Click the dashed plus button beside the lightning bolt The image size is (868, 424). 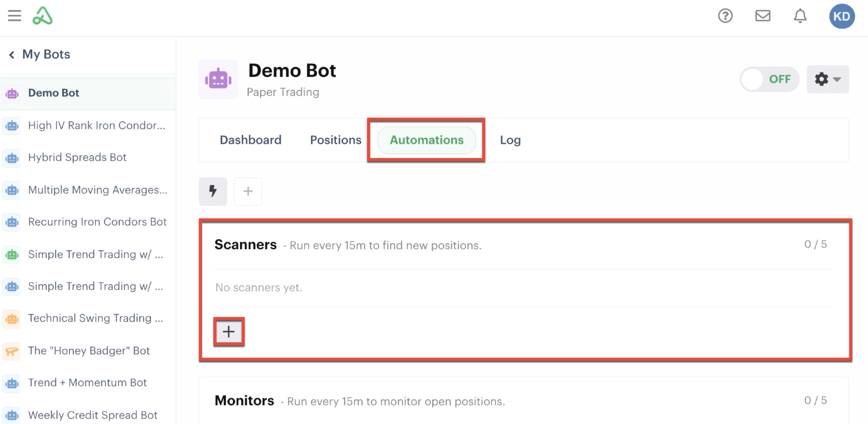pos(248,191)
